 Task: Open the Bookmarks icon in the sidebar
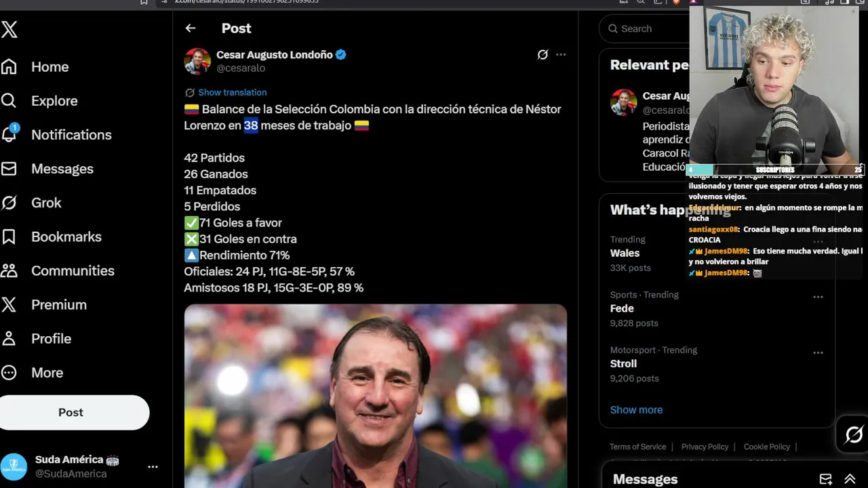click(x=9, y=237)
